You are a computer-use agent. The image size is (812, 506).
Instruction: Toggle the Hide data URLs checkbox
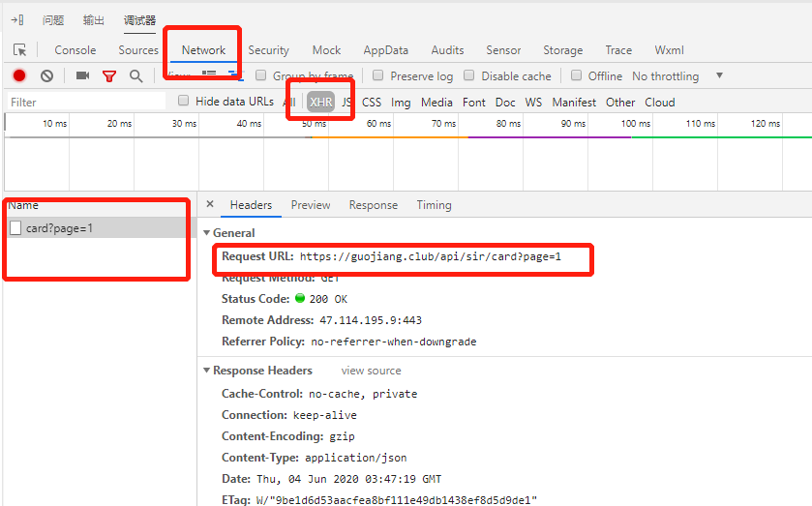(183, 101)
